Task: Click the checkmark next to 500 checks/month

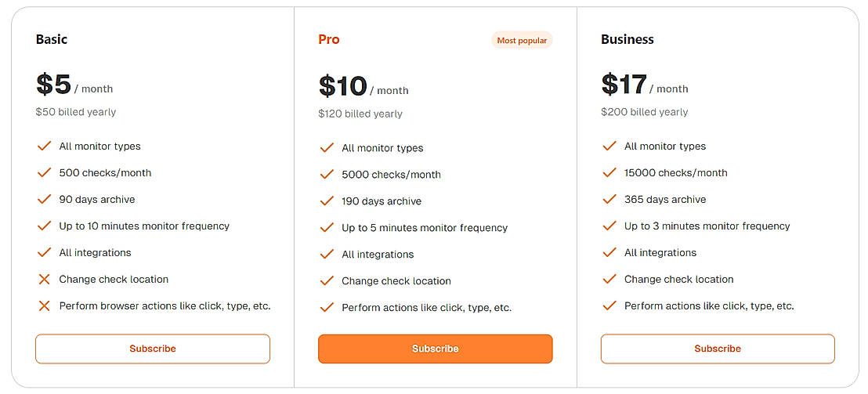Action: [x=44, y=173]
